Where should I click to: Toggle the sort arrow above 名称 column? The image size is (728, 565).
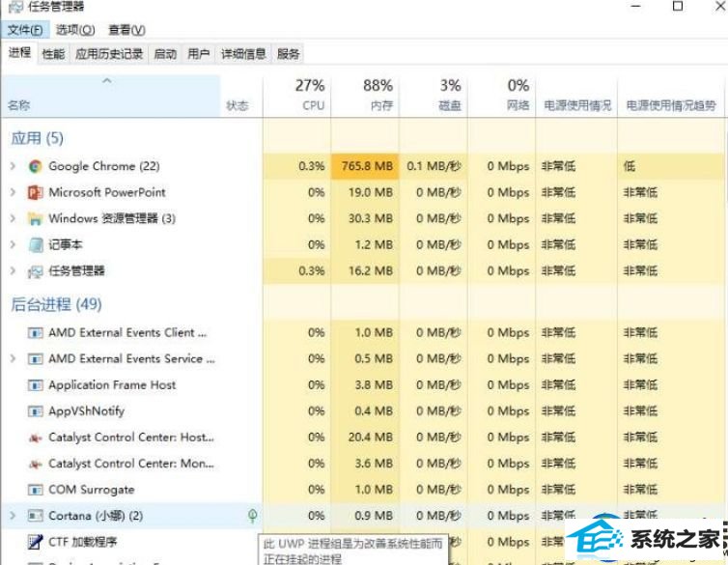click(x=107, y=81)
